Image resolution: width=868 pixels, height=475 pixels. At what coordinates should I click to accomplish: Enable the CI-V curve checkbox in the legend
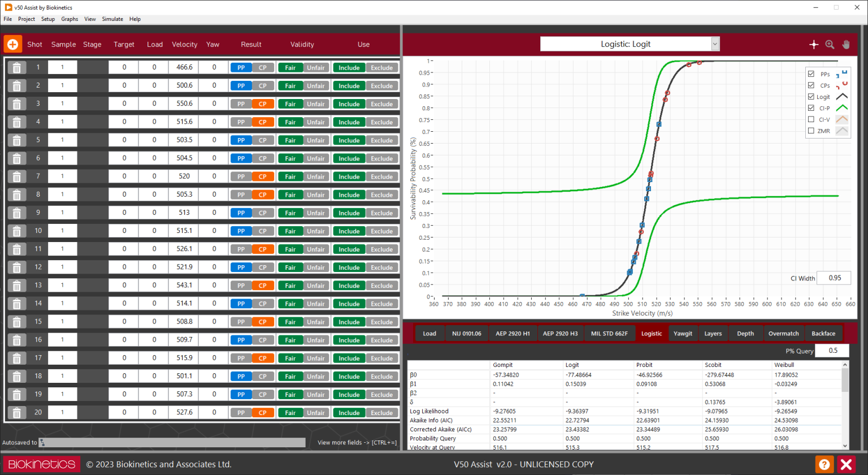pos(813,119)
